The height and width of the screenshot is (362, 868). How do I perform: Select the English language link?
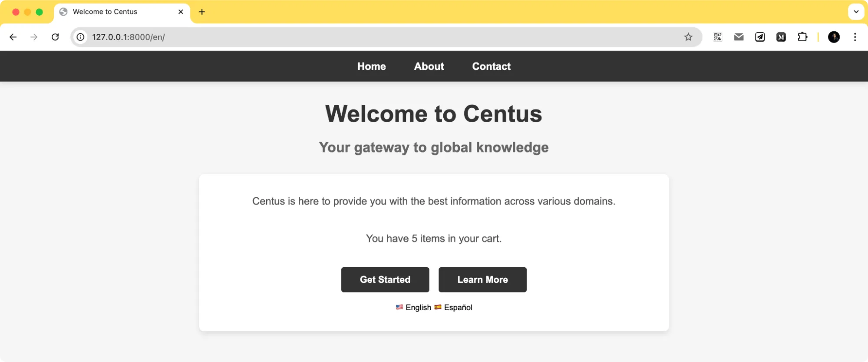[x=418, y=307]
